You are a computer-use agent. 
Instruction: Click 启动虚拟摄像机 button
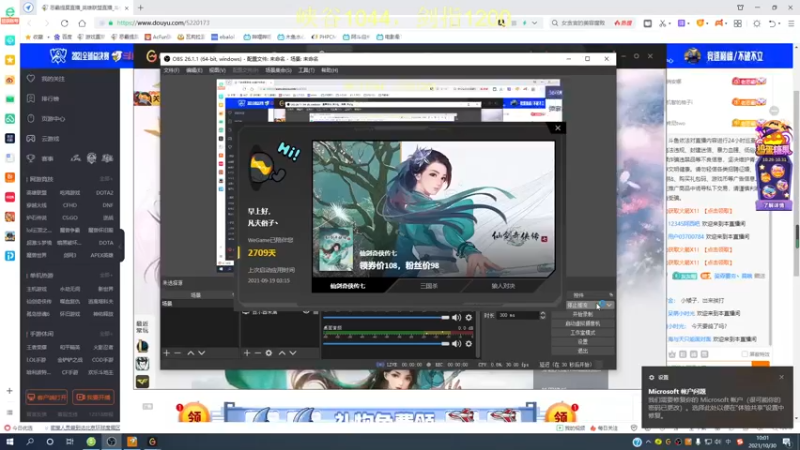[x=583, y=323]
